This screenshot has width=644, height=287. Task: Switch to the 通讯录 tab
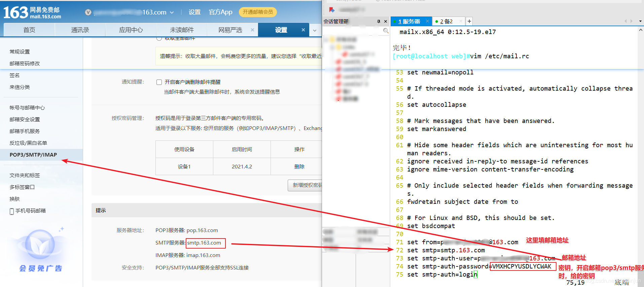[80, 30]
